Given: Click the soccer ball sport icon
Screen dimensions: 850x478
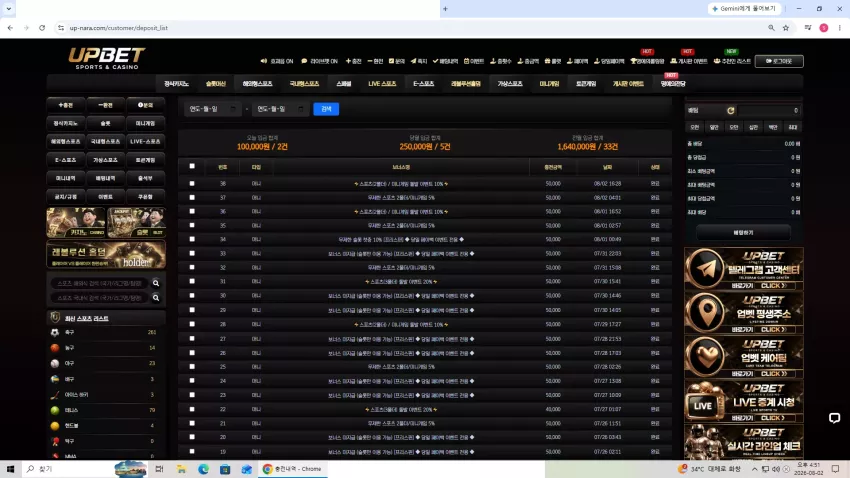Looking at the screenshot, I should point(55,332).
